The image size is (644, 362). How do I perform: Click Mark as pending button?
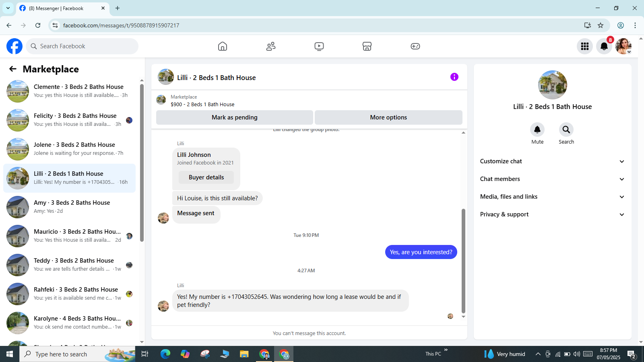[x=235, y=117]
